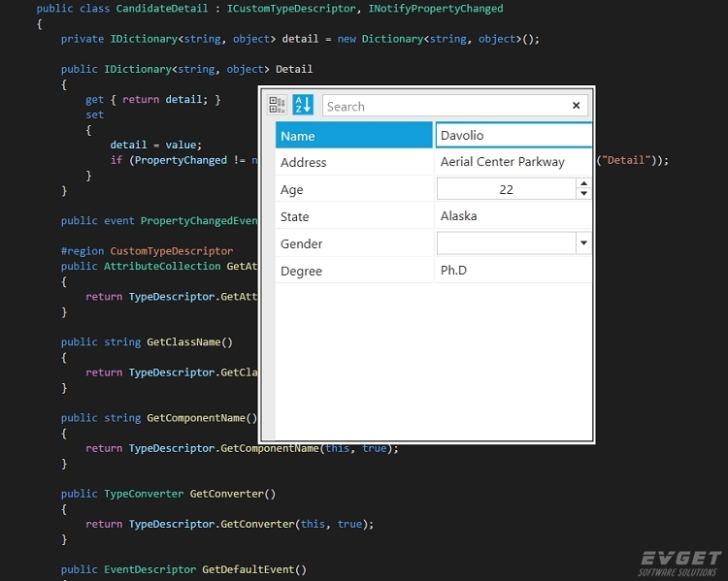Switch to categorized view in property grid
This screenshot has height=581, width=728.
click(278, 105)
